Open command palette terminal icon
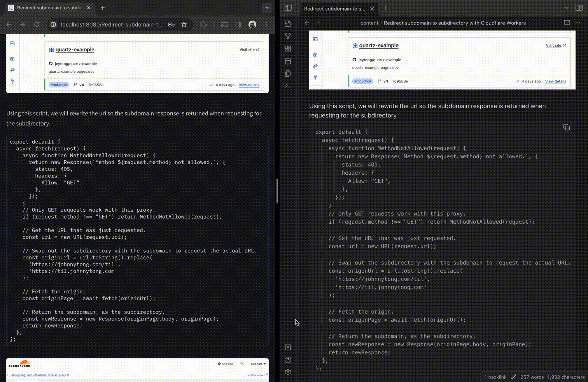The height and width of the screenshot is (382, 588). pyautogui.click(x=288, y=86)
